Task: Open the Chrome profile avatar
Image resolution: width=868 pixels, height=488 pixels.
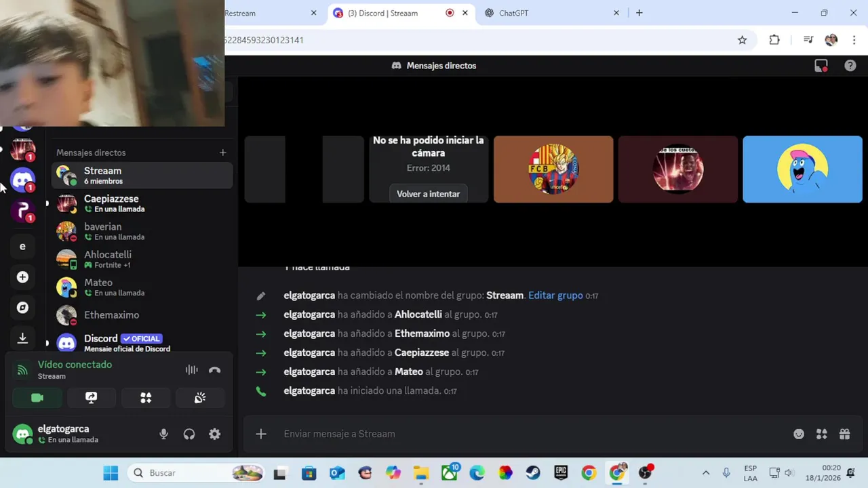Action: pos(831,40)
